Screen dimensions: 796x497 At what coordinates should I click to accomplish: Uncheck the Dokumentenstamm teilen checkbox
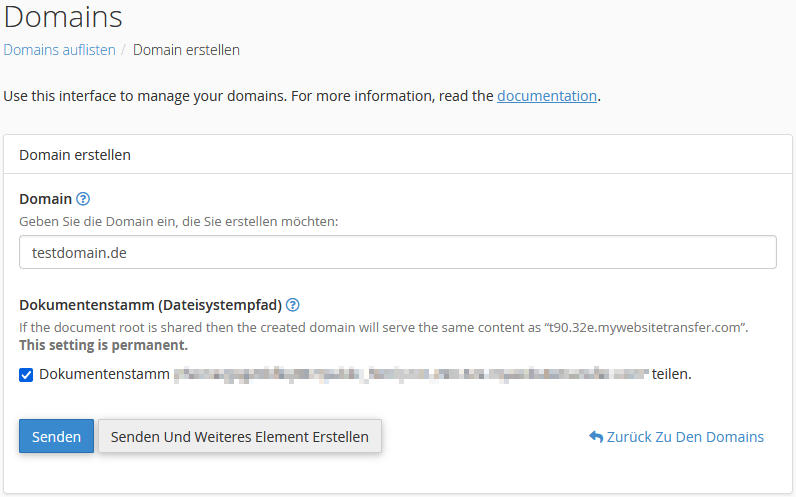tap(26, 375)
